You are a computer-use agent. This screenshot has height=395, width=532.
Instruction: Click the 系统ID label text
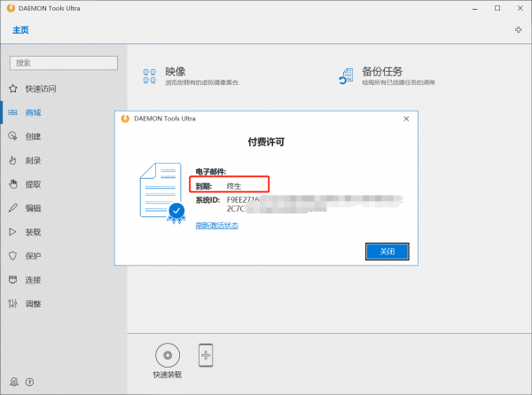pyautogui.click(x=207, y=200)
